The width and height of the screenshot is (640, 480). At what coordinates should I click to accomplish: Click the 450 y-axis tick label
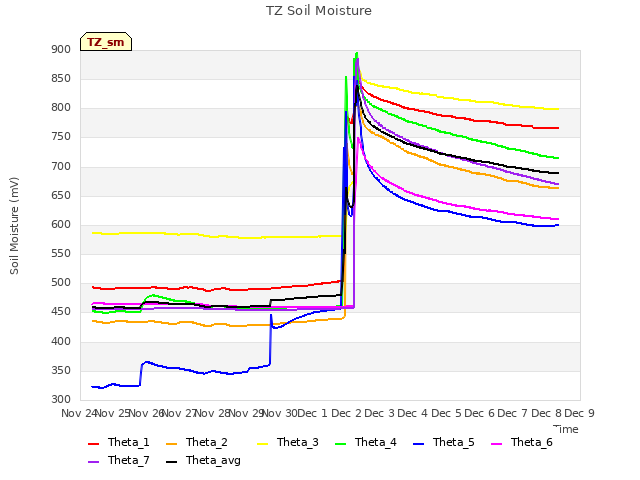click(x=61, y=312)
